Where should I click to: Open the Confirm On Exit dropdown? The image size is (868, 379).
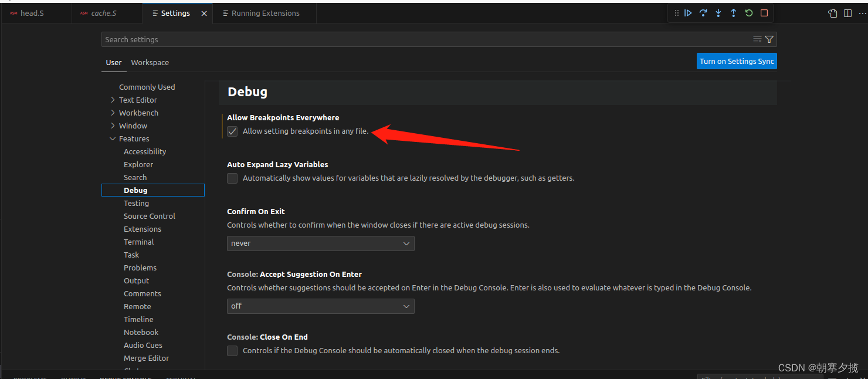[320, 243]
